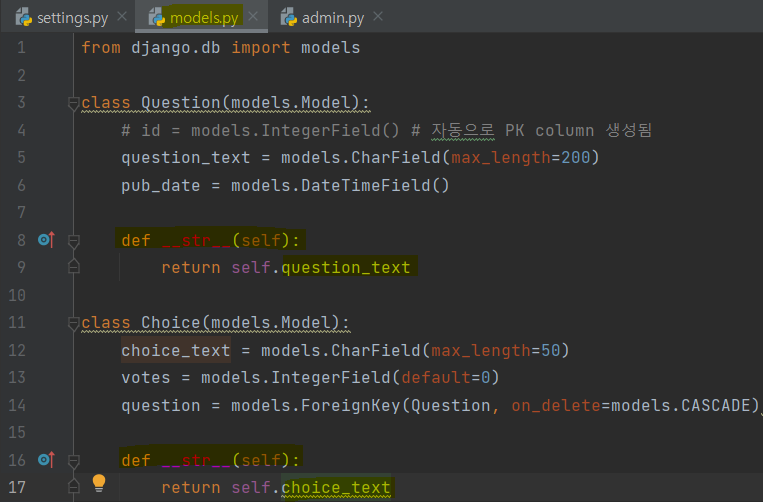Switch to the settings.py tab

pos(73,18)
